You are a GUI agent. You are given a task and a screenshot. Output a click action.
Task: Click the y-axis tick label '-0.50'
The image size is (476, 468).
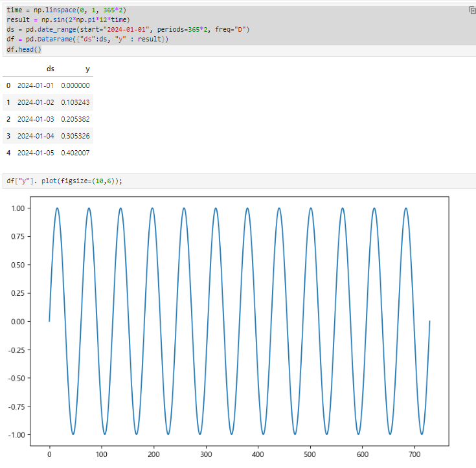click(x=16, y=378)
